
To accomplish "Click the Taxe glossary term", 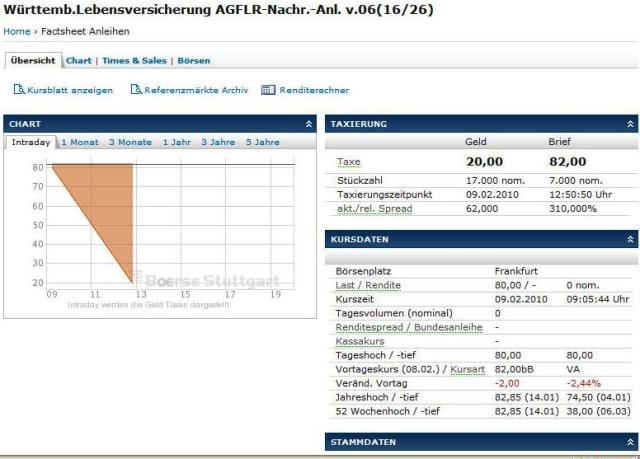I will tap(349, 162).
